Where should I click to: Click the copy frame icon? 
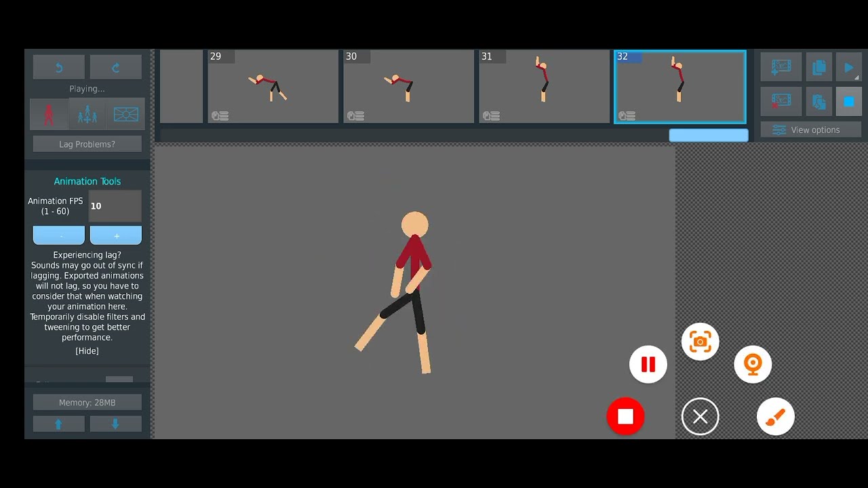819,67
